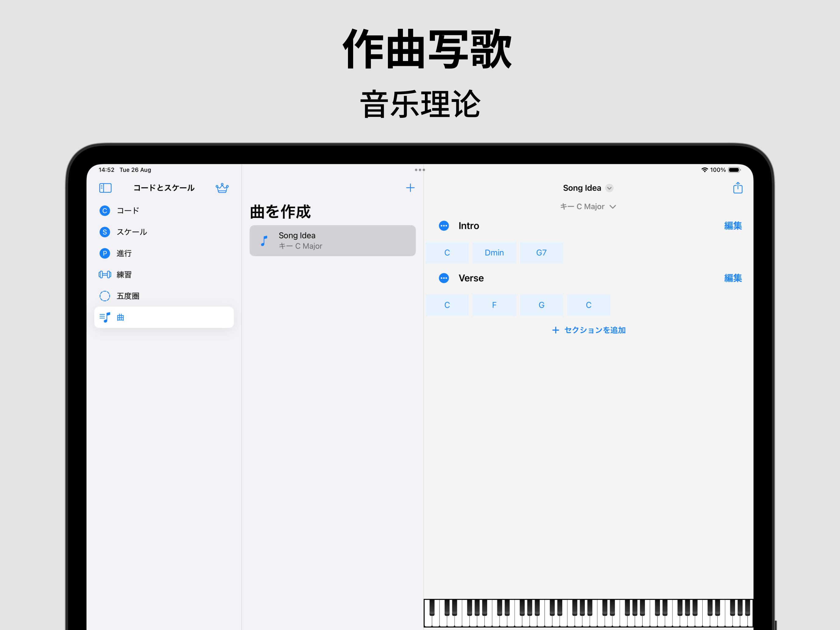Screen dimensions: 840x630
Task: Select the G7 chord in Intro
Action: tap(541, 253)
